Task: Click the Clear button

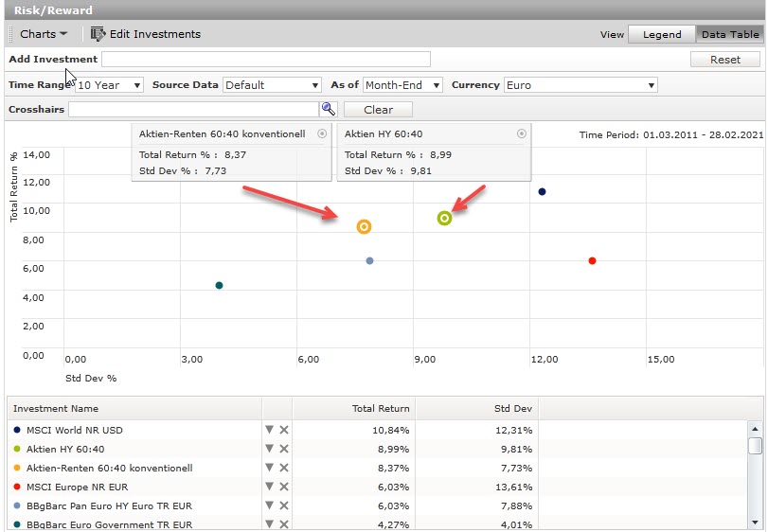Action: click(x=378, y=110)
